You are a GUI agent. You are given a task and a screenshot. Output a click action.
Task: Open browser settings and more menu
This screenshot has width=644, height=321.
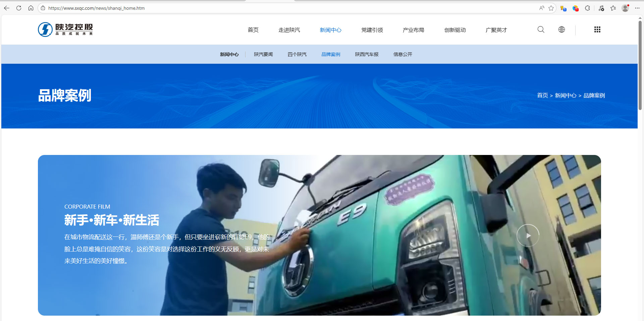(x=637, y=8)
